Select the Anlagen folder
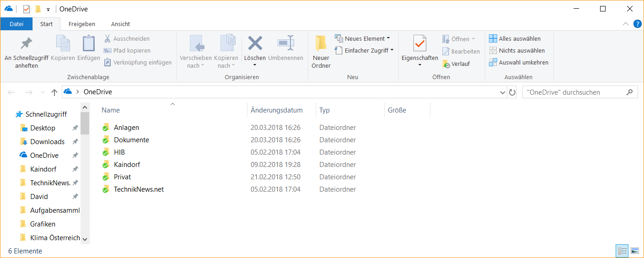Viewport: 644px width, 258px height. coord(126,128)
